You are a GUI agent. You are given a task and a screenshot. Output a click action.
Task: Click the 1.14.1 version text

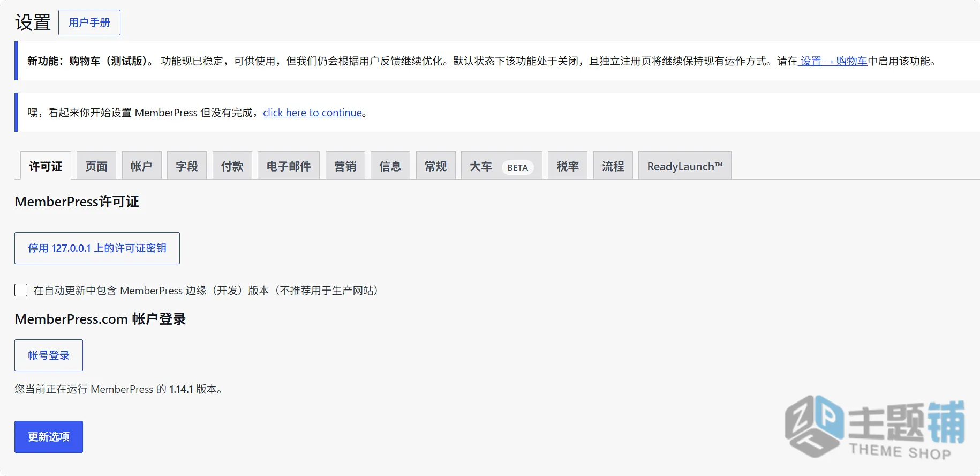point(181,389)
